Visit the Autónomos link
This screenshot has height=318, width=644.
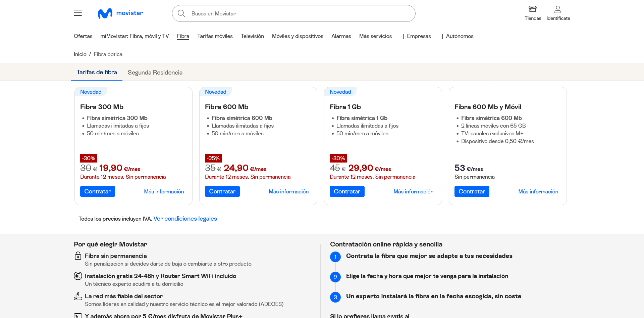tap(460, 36)
